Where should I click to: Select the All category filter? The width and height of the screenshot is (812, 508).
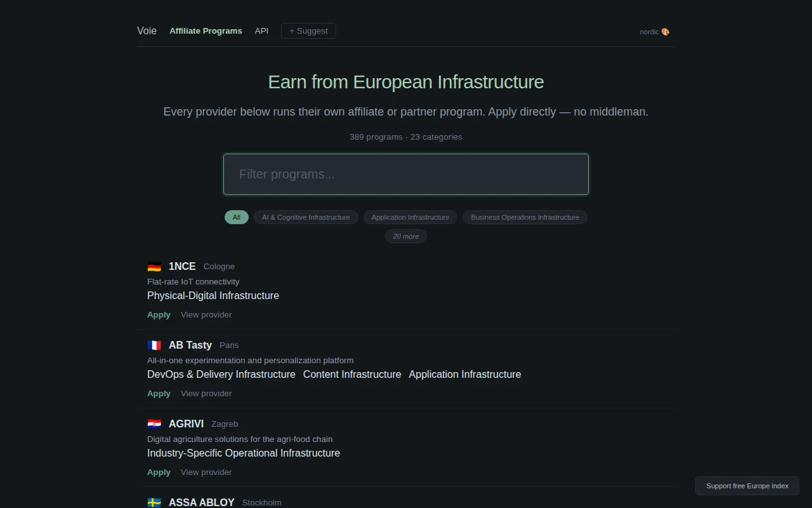(x=237, y=217)
